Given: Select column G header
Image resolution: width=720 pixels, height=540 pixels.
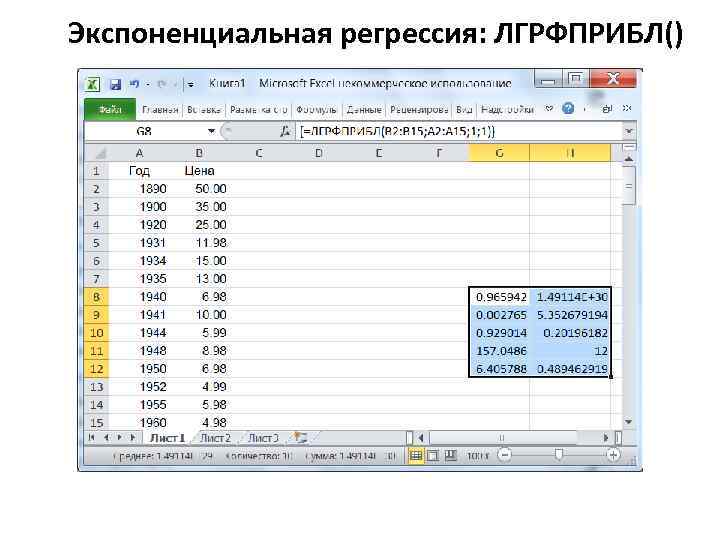Looking at the screenshot, I should tap(499, 153).
